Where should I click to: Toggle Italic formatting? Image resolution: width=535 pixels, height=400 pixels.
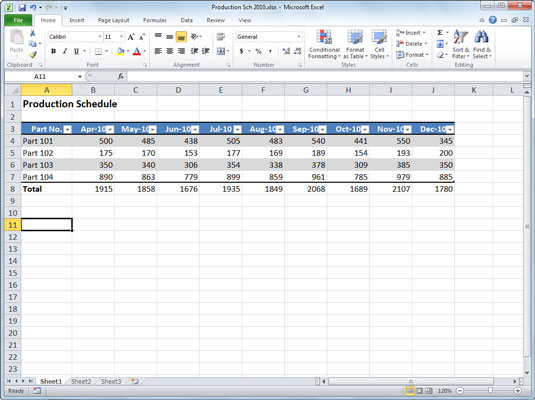tap(64, 51)
